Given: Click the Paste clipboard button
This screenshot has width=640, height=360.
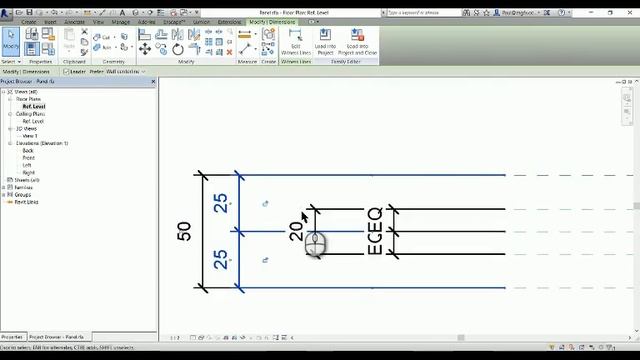Looking at the screenshot, I should (x=69, y=40).
